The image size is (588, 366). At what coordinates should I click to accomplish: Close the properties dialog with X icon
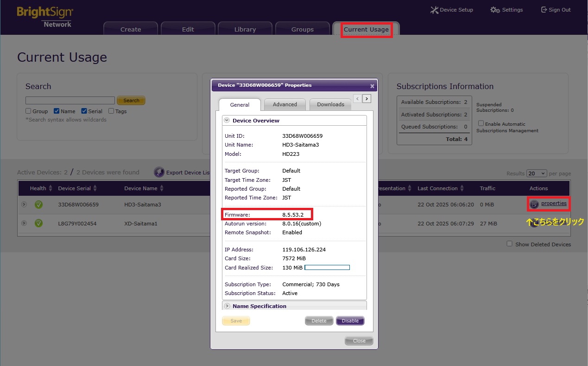[372, 86]
